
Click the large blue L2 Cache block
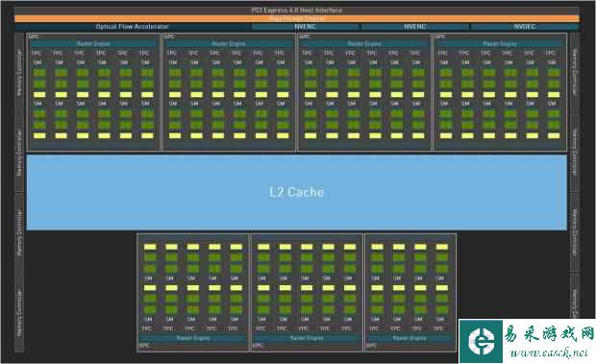click(297, 192)
